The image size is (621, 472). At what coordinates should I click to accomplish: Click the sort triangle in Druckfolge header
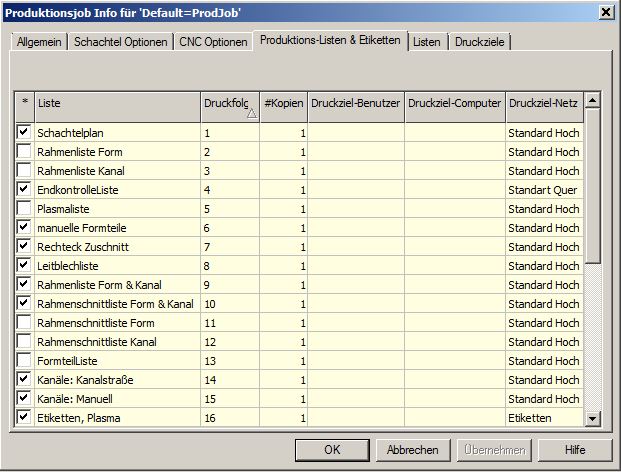coord(251,114)
